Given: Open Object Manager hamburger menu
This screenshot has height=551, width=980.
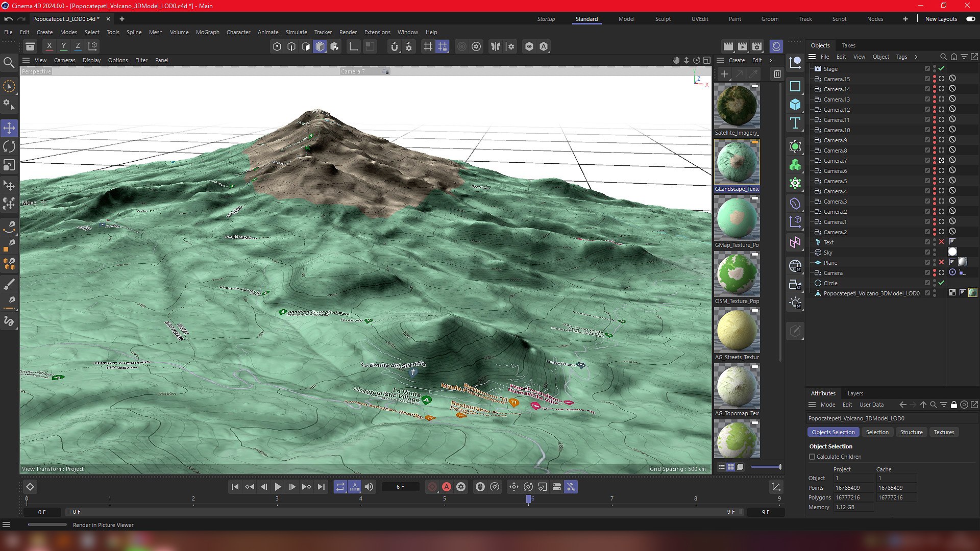Looking at the screenshot, I should coord(812,57).
